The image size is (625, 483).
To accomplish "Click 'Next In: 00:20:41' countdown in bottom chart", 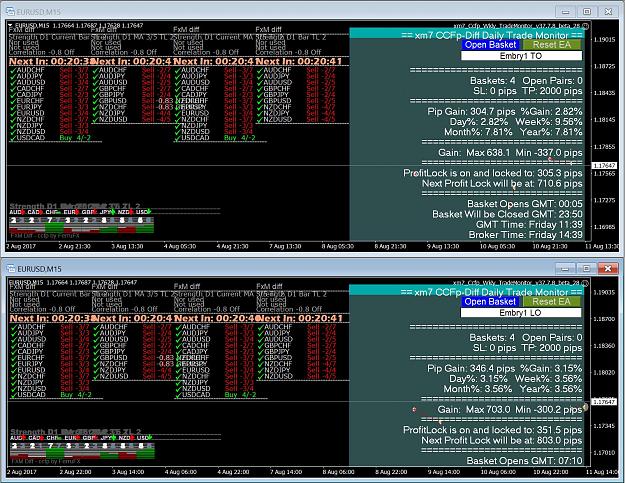I will pyautogui.click(x=300, y=319).
